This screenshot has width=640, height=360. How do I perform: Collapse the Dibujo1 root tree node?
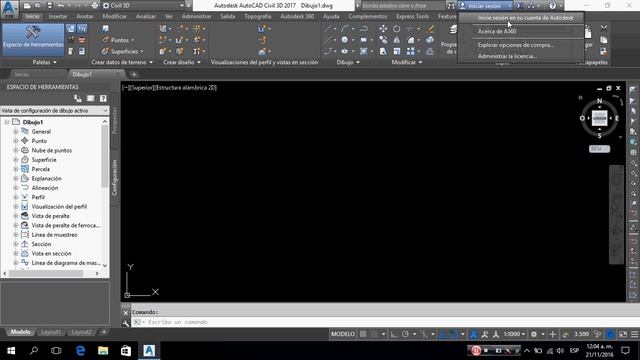7,122
